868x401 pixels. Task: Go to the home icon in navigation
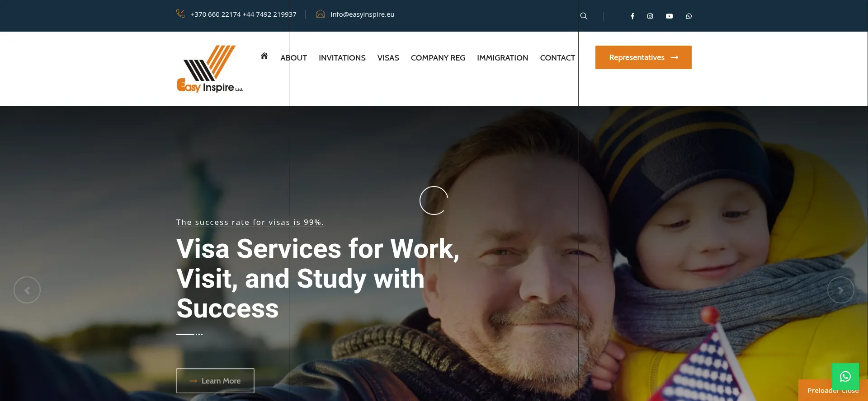point(264,56)
